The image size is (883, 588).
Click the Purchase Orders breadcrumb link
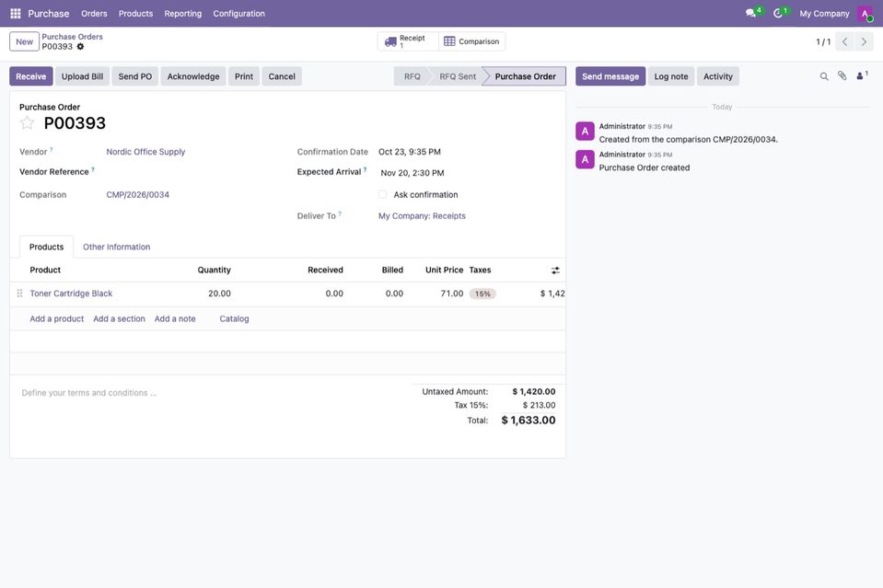click(72, 37)
